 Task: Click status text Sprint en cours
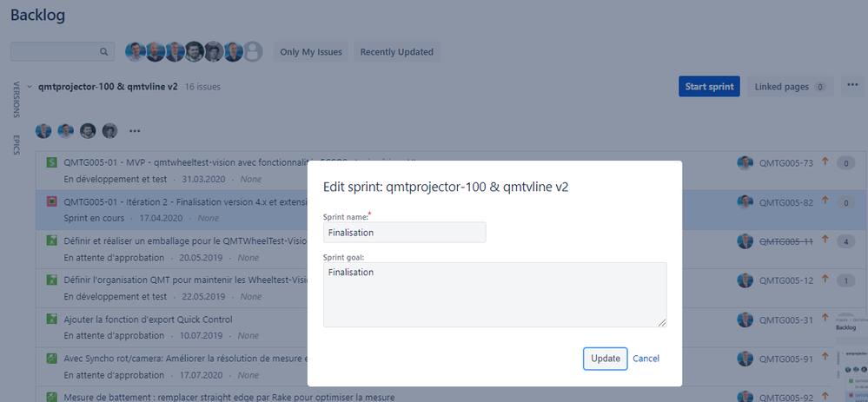click(94, 218)
